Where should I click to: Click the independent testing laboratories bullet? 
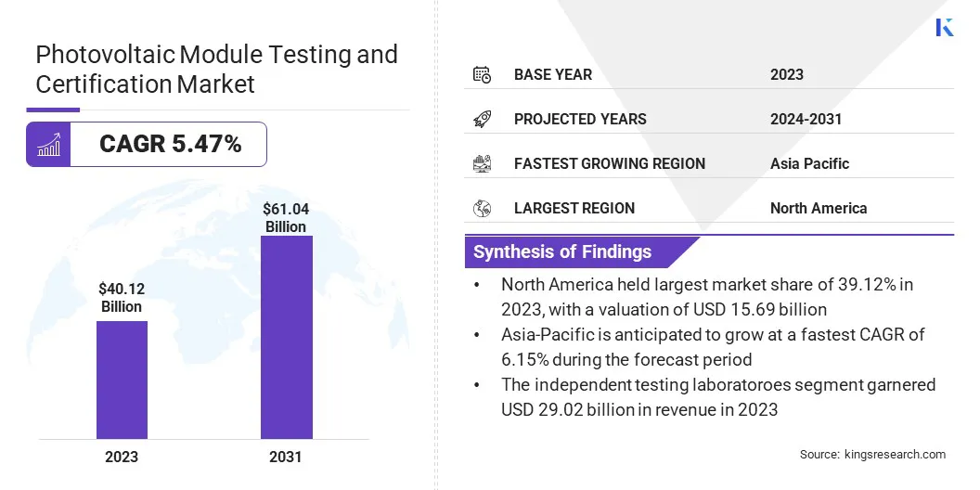point(716,396)
